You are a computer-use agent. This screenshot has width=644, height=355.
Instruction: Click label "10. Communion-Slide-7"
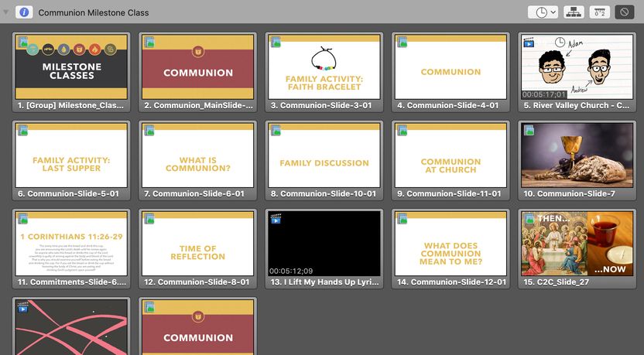click(569, 193)
